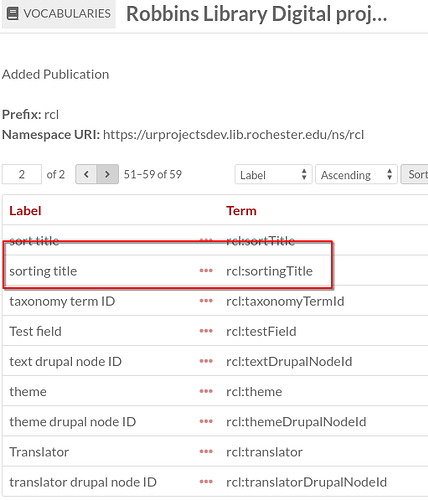Select the rcl:sortingTitle term text
The width and height of the screenshot is (428, 500).
point(269,271)
